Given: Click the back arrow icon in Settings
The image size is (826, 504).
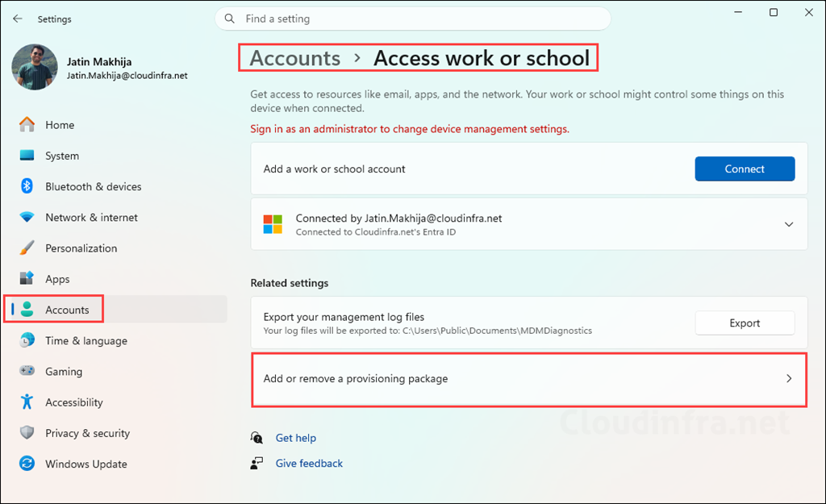Looking at the screenshot, I should (x=18, y=19).
